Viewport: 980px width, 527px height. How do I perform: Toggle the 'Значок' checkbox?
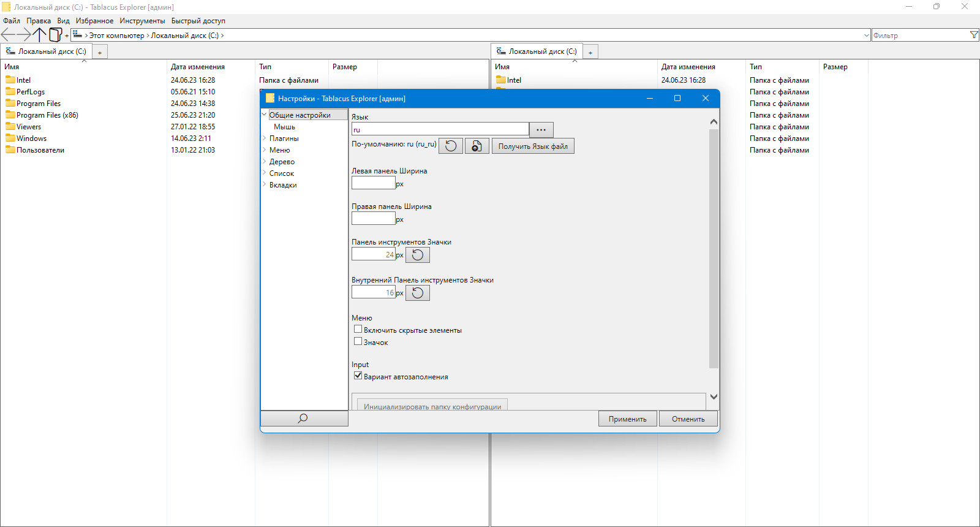coord(358,341)
